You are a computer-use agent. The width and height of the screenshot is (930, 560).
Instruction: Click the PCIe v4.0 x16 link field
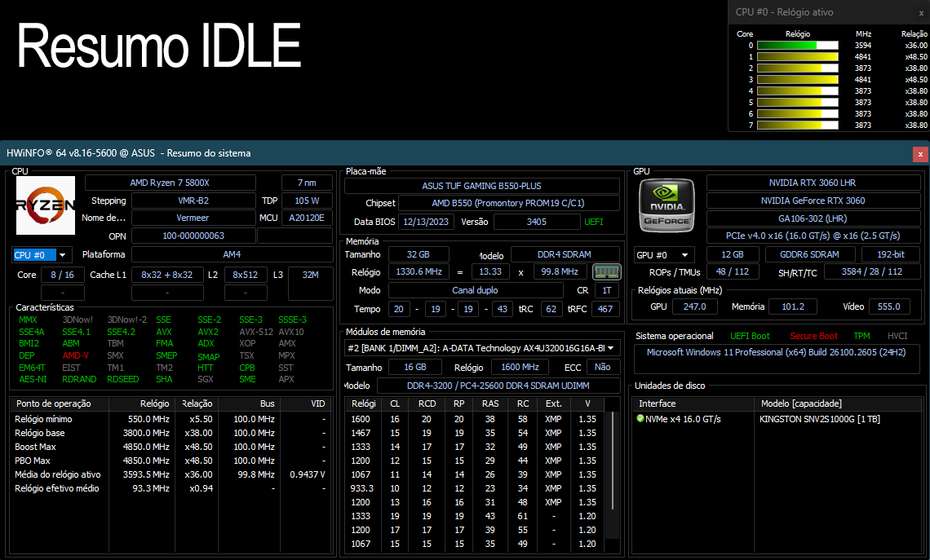click(813, 236)
